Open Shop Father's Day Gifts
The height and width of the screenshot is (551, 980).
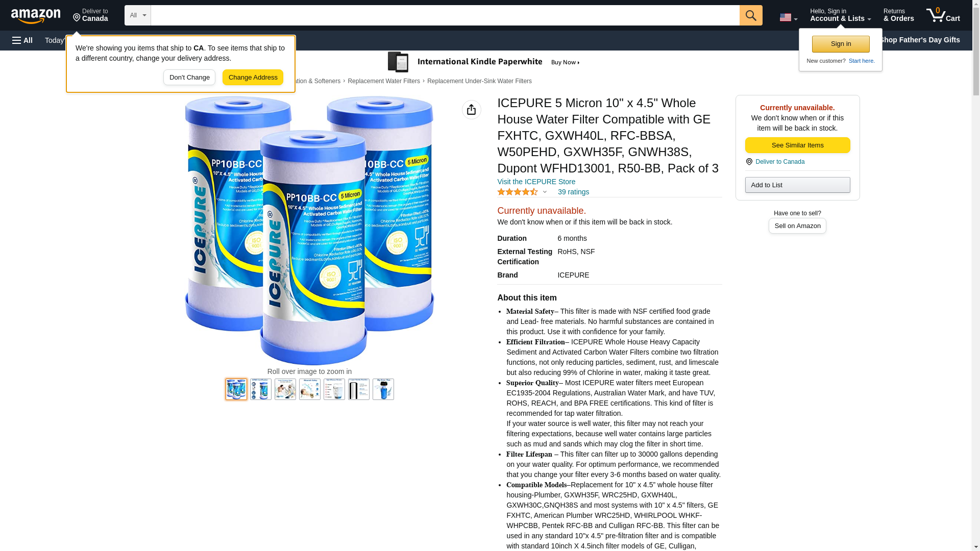click(x=919, y=40)
